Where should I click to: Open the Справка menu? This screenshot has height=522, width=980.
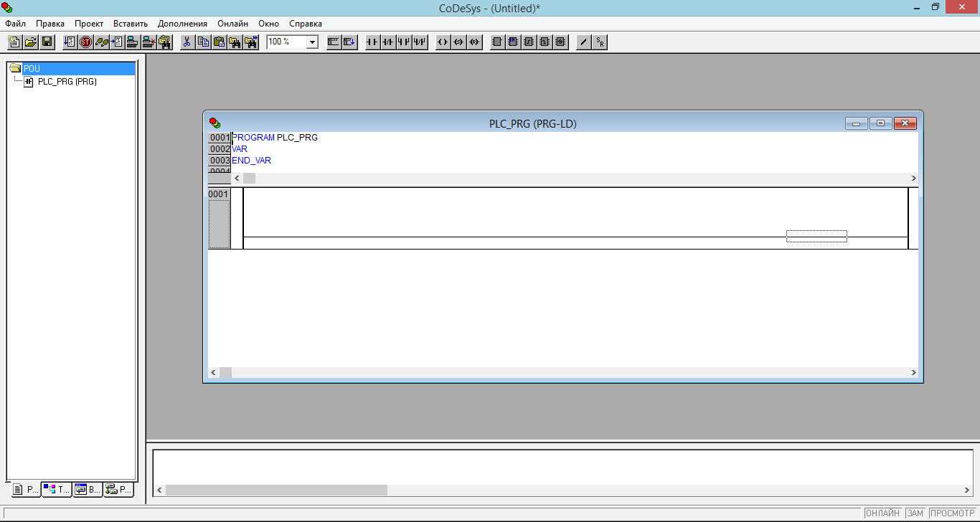306,24
